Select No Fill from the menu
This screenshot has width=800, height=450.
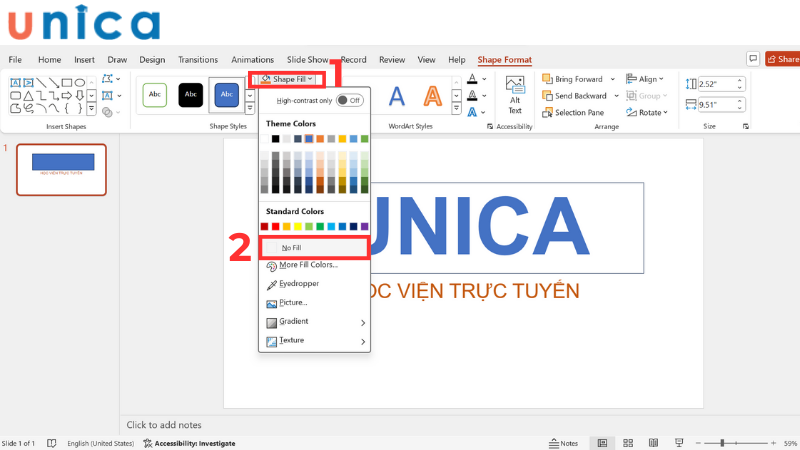coord(314,247)
